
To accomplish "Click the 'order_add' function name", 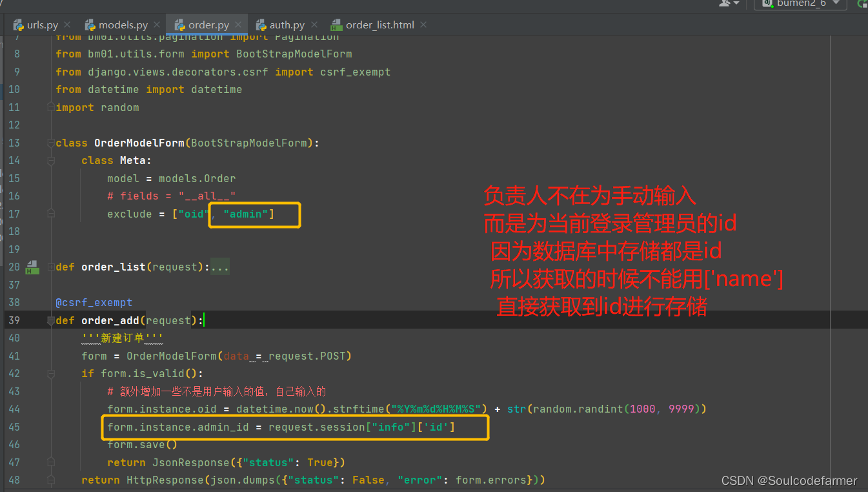I will click(110, 321).
